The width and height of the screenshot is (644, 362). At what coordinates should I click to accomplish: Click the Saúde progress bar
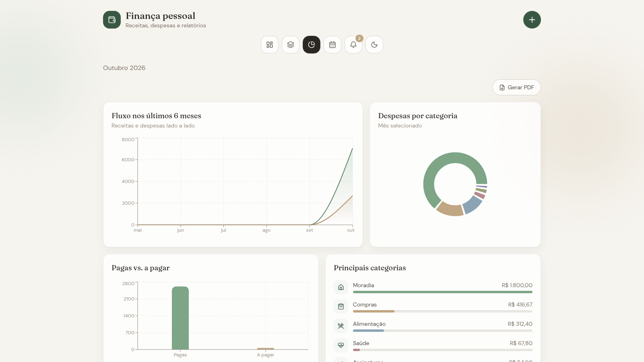click(443, 350)
